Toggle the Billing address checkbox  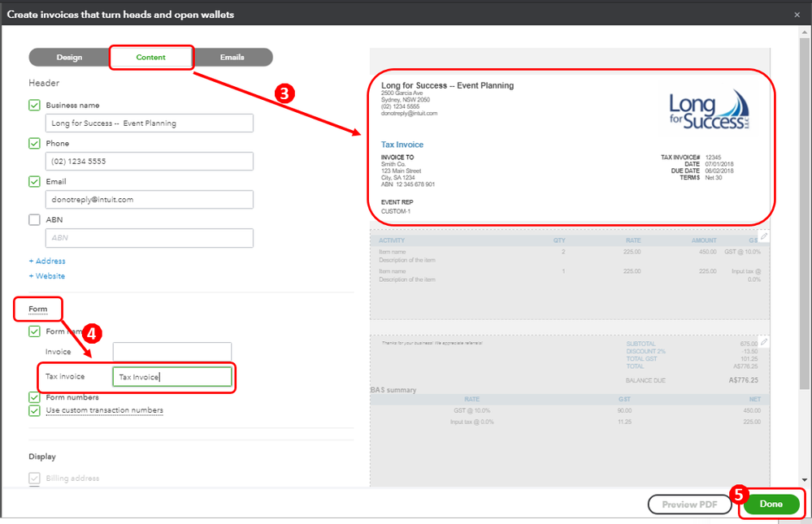34,479
